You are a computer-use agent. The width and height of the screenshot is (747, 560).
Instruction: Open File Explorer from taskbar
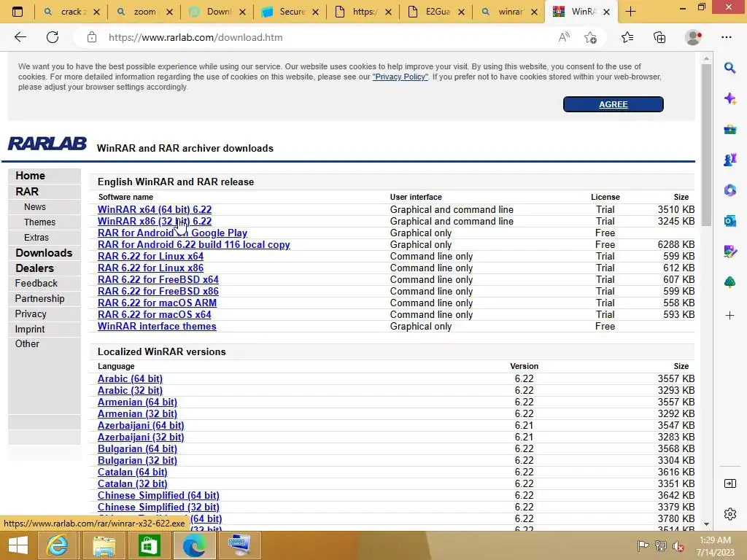coord(104,545)
